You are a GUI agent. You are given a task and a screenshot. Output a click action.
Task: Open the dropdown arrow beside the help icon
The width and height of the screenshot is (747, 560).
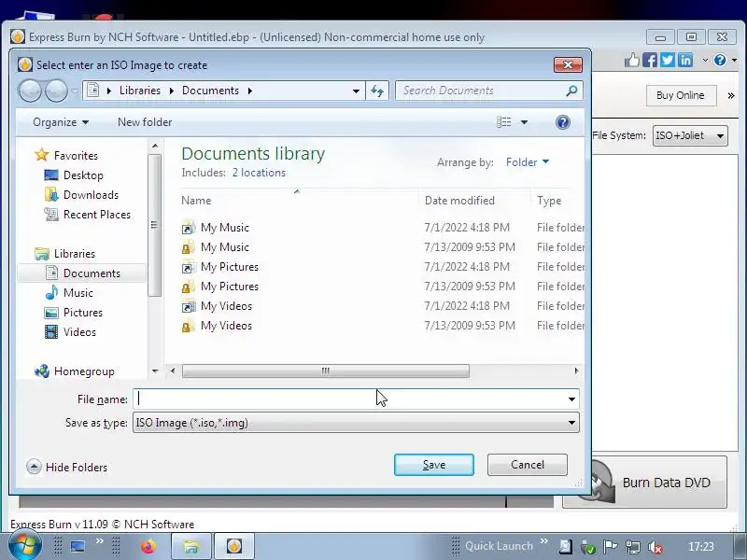coord(734,60)
